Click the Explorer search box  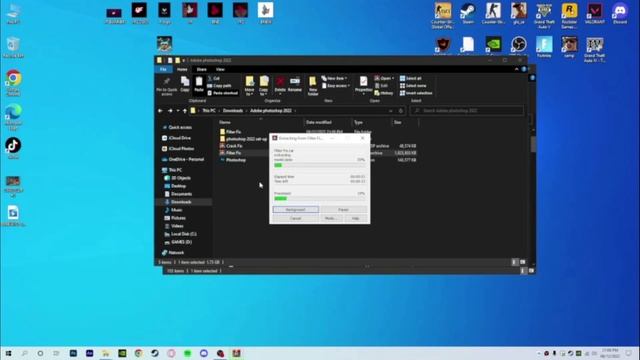[467, 111]
